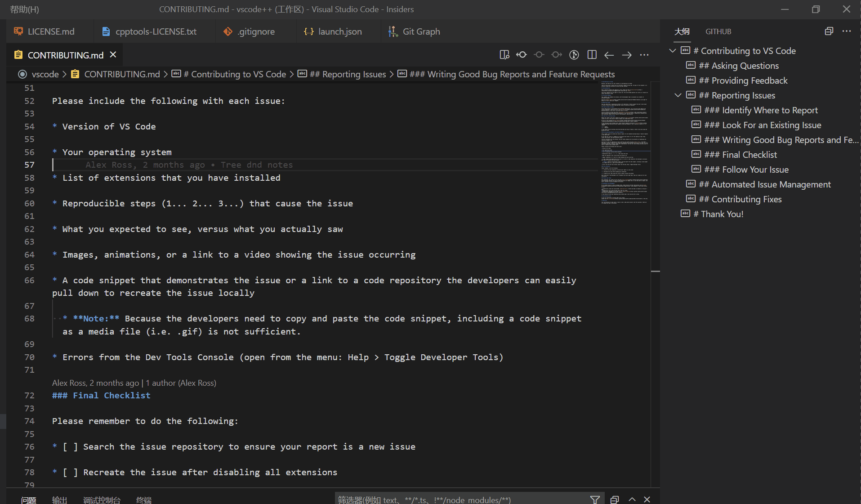Toggle file blame annotations (GitLens) icon
861x504 pixels.
click(574, 55)
